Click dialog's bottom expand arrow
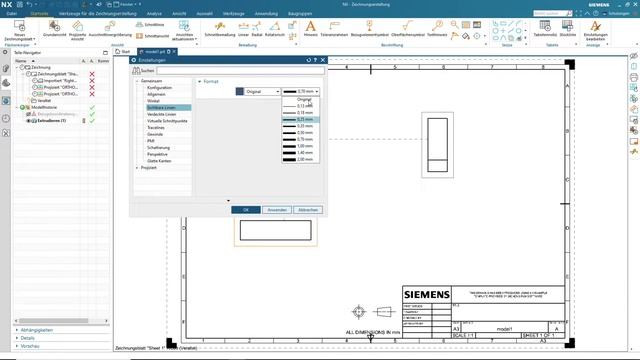Screen dimensions: 640x360 [x=228, y=200]
